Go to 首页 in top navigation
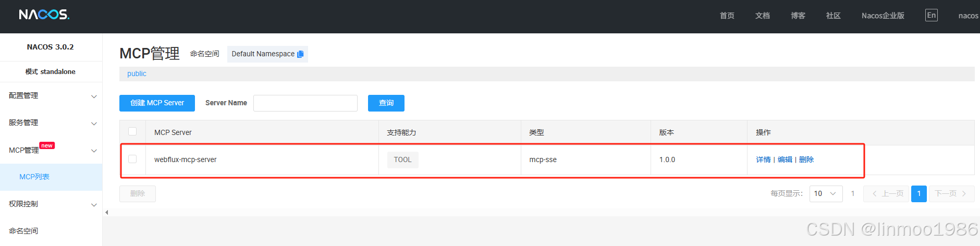 pyautogui.click(x=727, y=16)
